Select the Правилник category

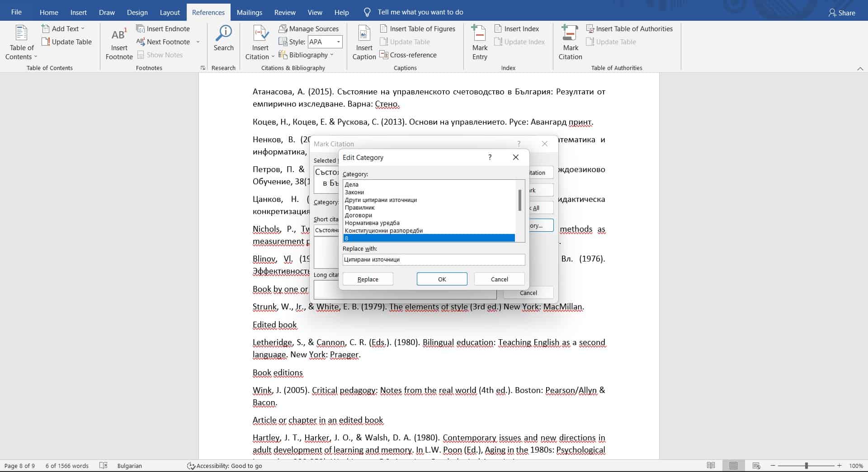[x=429, y=207]
